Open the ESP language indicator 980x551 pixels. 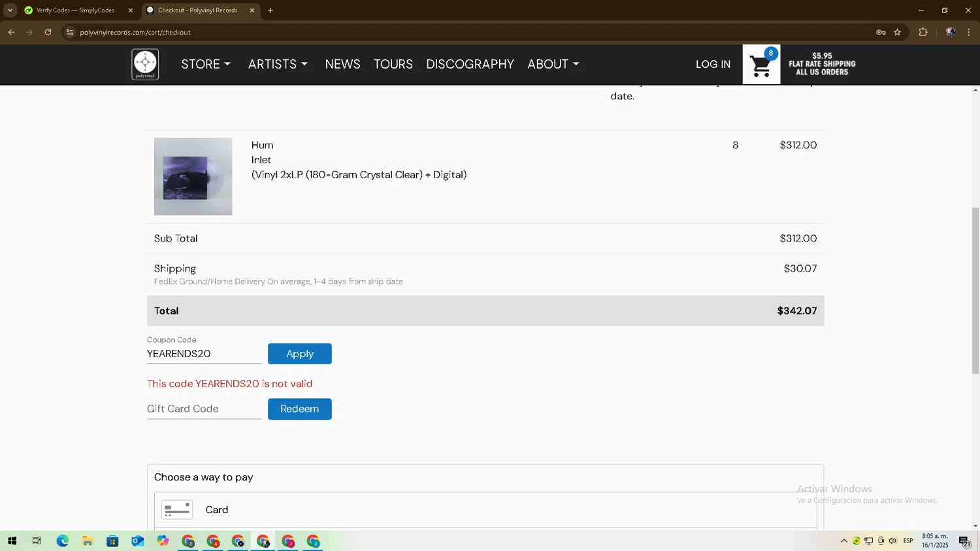(908, 541)
